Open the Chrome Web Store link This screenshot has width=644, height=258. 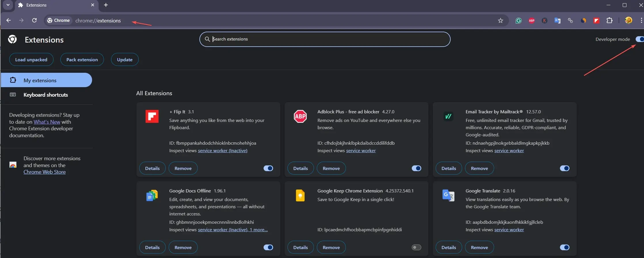pos(45,172)
